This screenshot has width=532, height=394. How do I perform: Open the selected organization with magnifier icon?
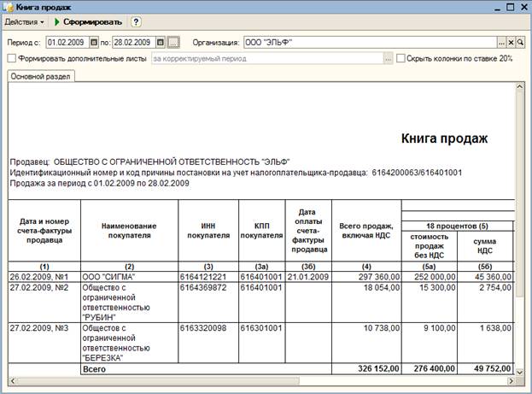[520, 42]
